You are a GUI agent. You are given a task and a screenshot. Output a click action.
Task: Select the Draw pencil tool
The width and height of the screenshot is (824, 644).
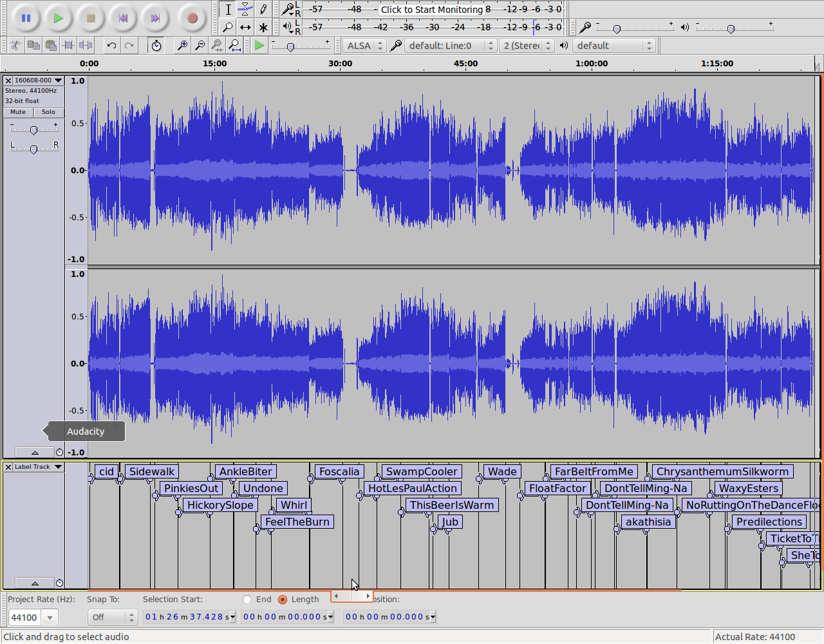263,9
